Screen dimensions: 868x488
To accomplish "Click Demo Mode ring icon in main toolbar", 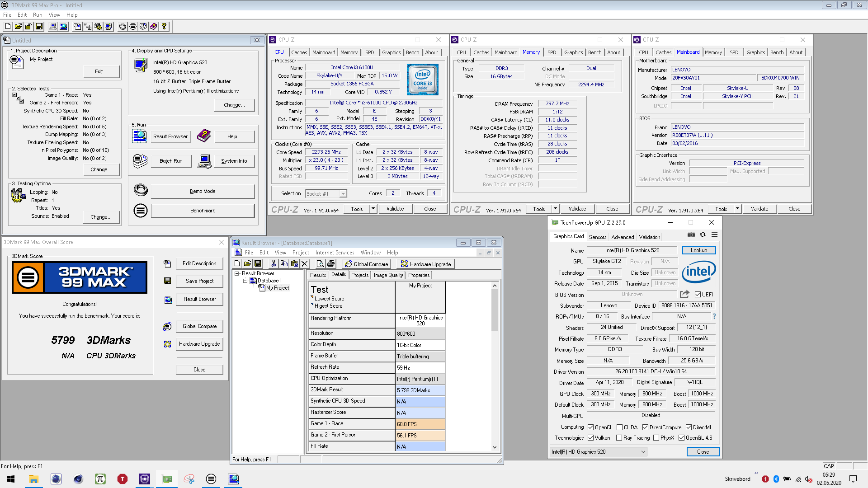I will (x=123, y=27).
